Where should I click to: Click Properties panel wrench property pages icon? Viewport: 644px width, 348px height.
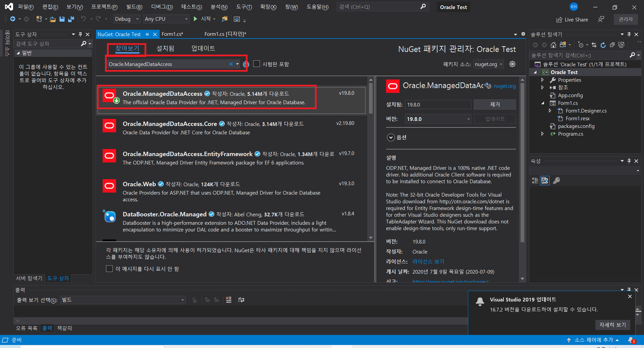click(x=556, y=181)
